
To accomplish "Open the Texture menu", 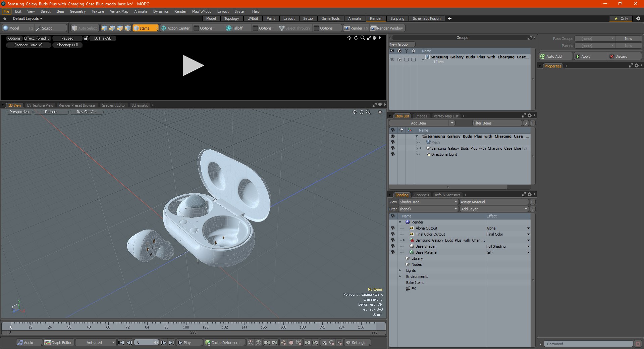I will click(x=98, y=11).
